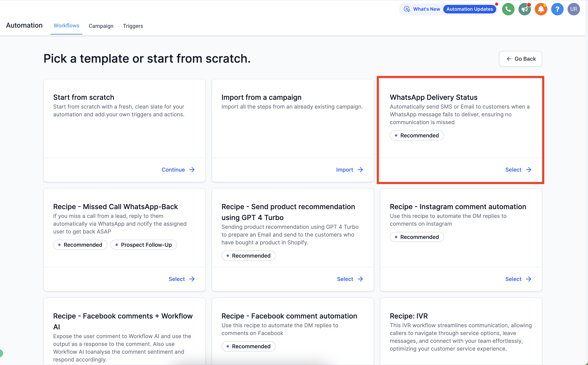Screen dimensions: 588x365
Task: Click the Recipe: IVR card title
Action: [x=409, y=316]
